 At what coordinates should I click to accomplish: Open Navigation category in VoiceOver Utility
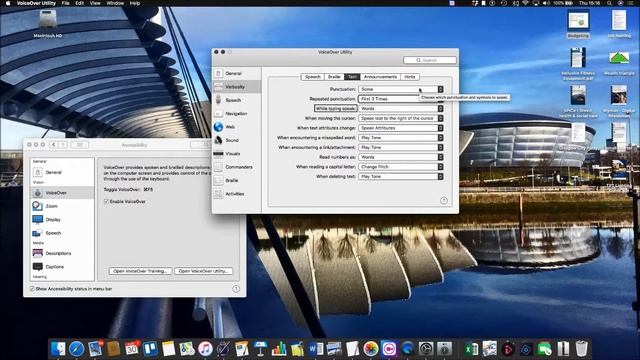pos(237,113)
